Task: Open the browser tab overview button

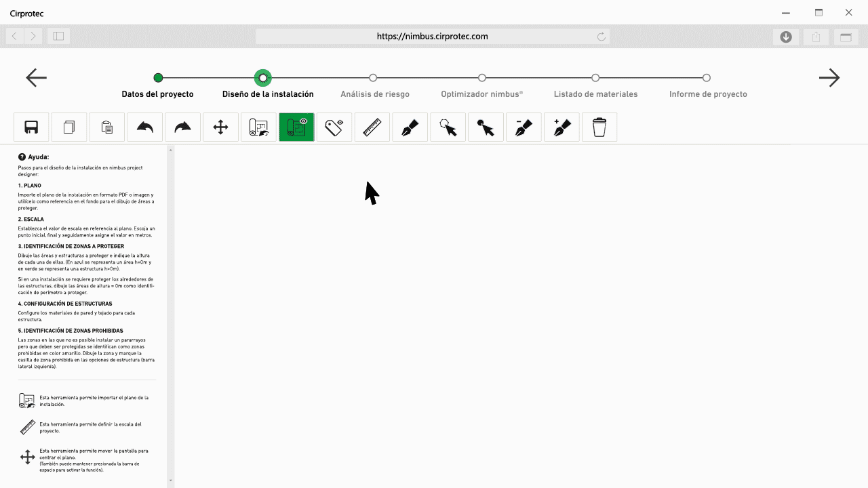Action: tap(846, 37)
